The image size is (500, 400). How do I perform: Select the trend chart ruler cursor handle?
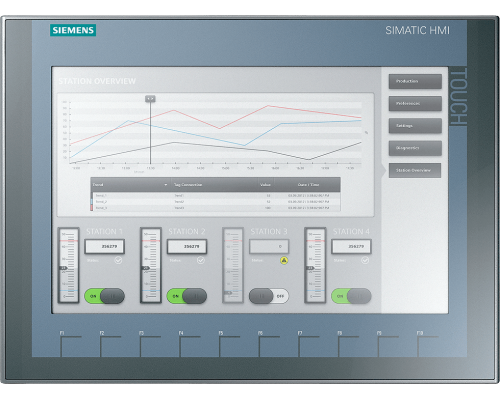tap(150, 99)
